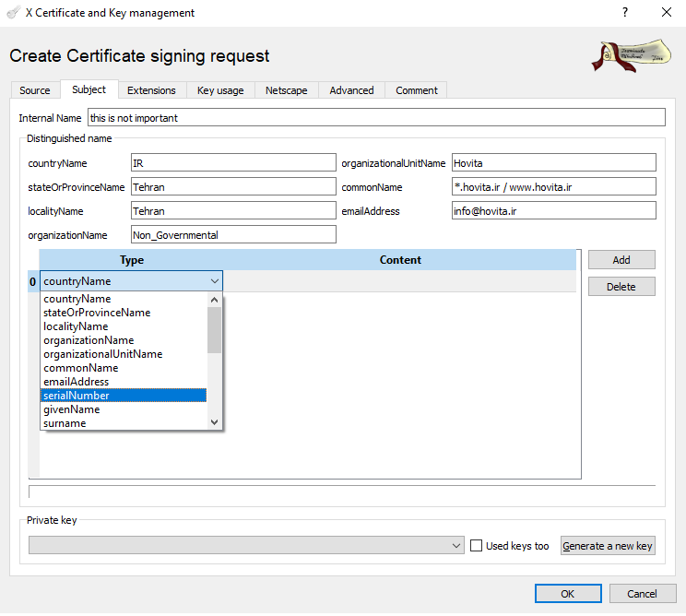Click the countryName field containing IR

[x=233, y=162]
